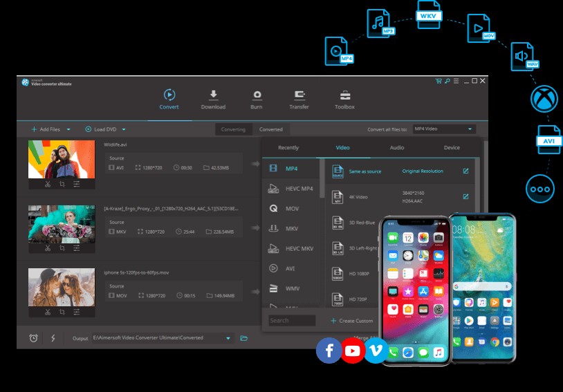Click the Add Files button
Screen dimensions: 563x392
(x=46, y=129)
